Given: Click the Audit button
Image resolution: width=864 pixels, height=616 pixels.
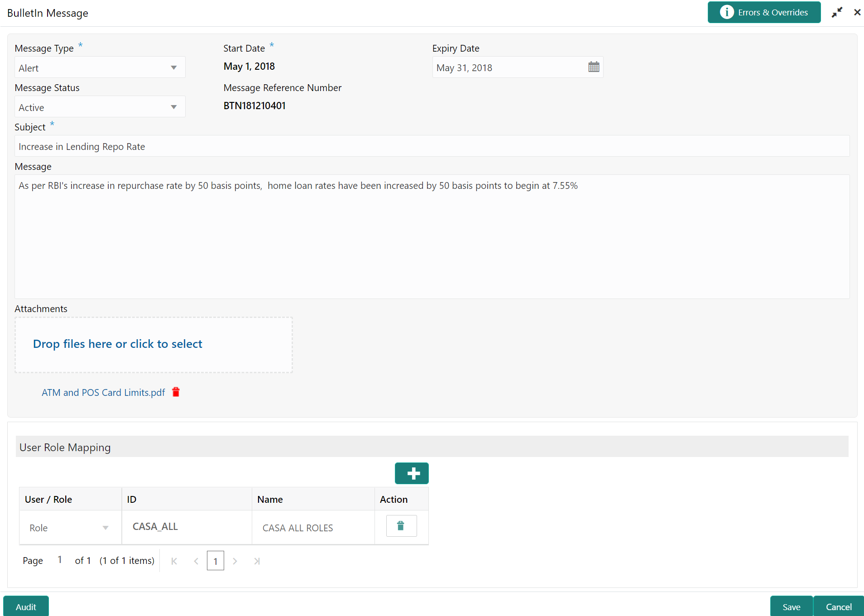Looking at the screenshot, I should tap(26, 606).
